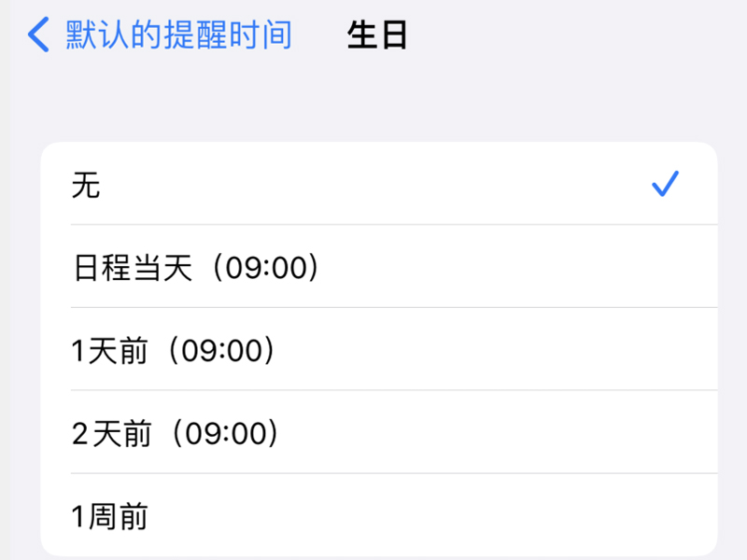Select the 无 alert option
Viewport: 747px width, 560px height.
pos(86,186)
